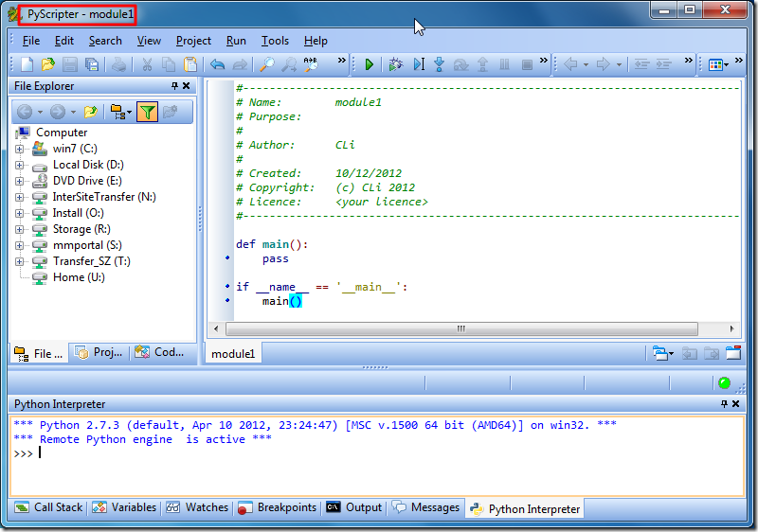Viewport: 758px width, 532px height.
Task: Click the New file toolbar icon
Action: point(27,64)
